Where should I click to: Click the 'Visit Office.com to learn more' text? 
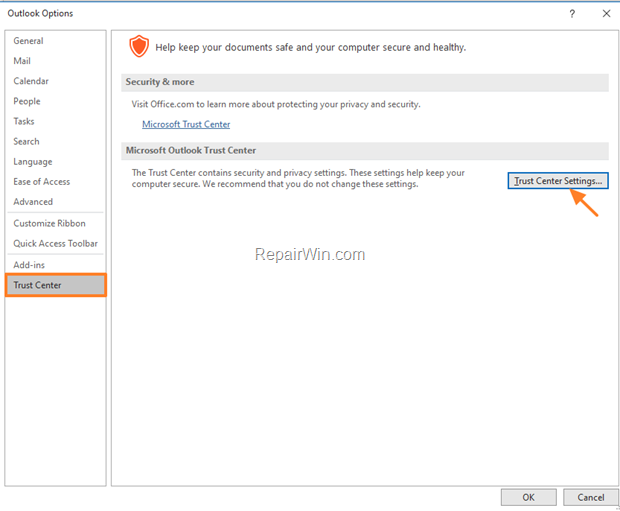click(276, 104)
